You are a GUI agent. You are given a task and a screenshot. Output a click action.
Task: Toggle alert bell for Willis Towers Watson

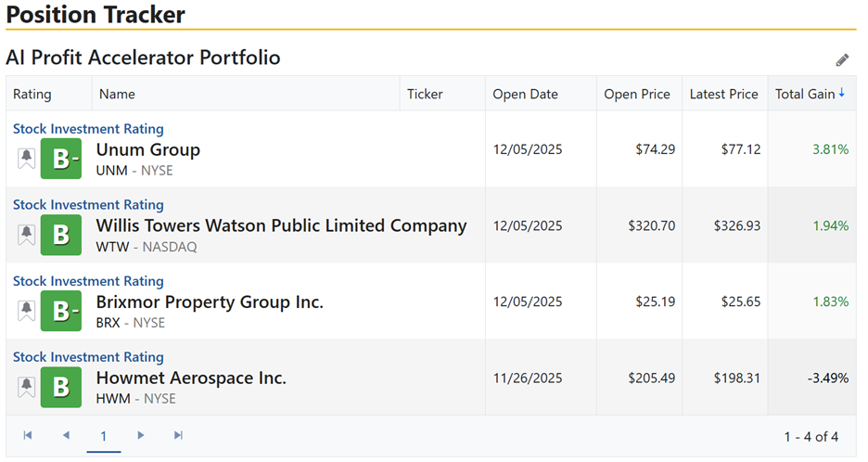pyautogui.click(x=26, y=235)
